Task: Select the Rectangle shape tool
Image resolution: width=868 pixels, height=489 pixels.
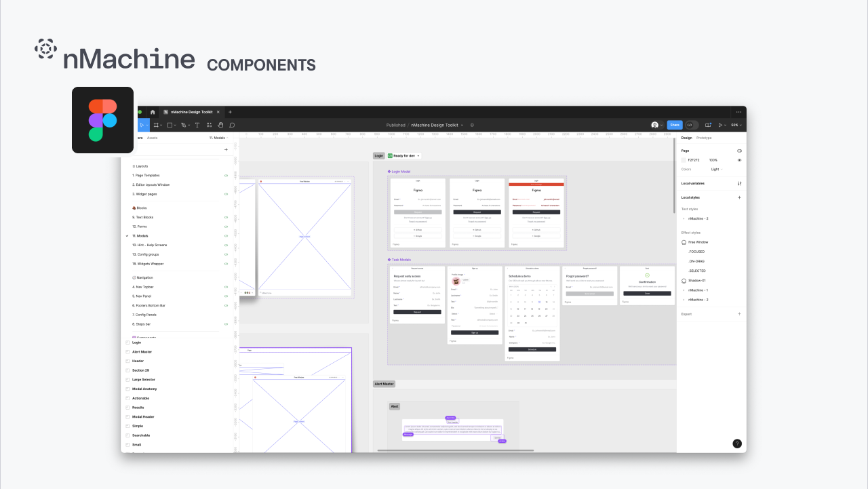Action: point(170,125)
